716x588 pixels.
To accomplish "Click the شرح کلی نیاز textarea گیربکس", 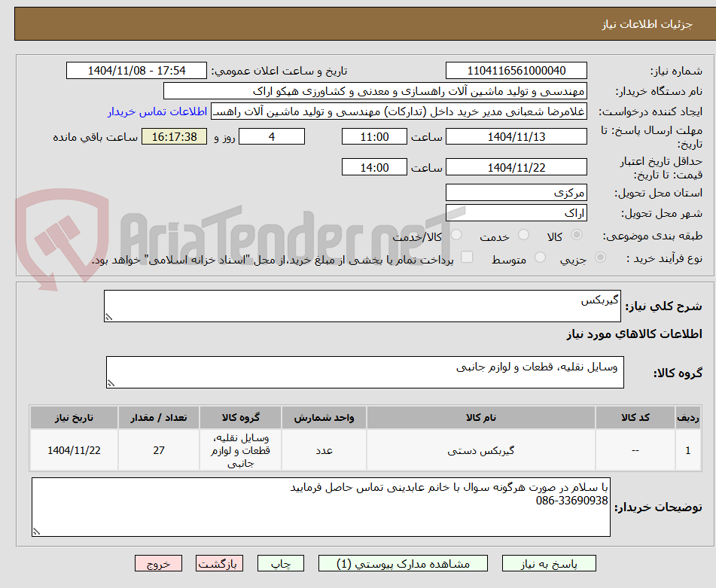I will pos(362,306).
